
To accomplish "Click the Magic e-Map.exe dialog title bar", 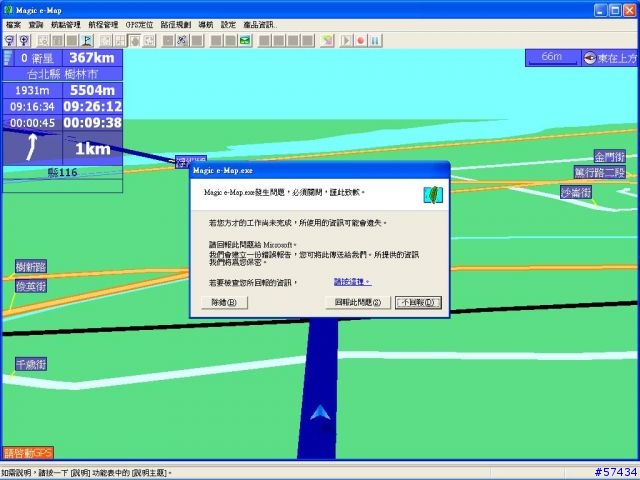I will 320,171.
